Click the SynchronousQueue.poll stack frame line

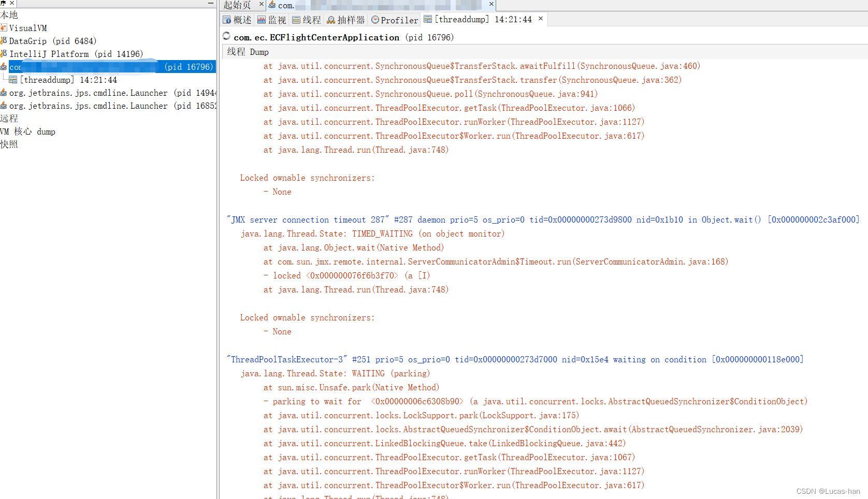(430, 94)
